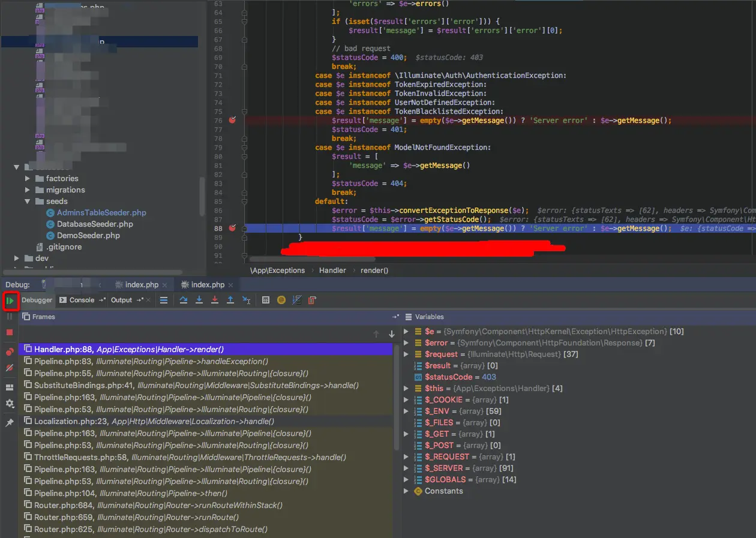
Task: Click the yellow @ icon in debug toolbar
Action: click(281, 300)
